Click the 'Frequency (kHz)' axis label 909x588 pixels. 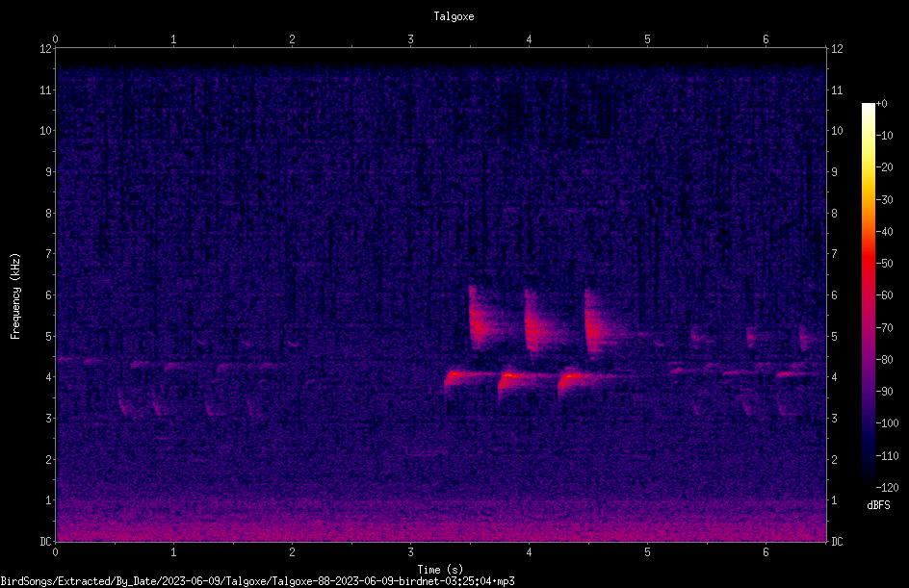pyautogui.click(x=15, y=296)
